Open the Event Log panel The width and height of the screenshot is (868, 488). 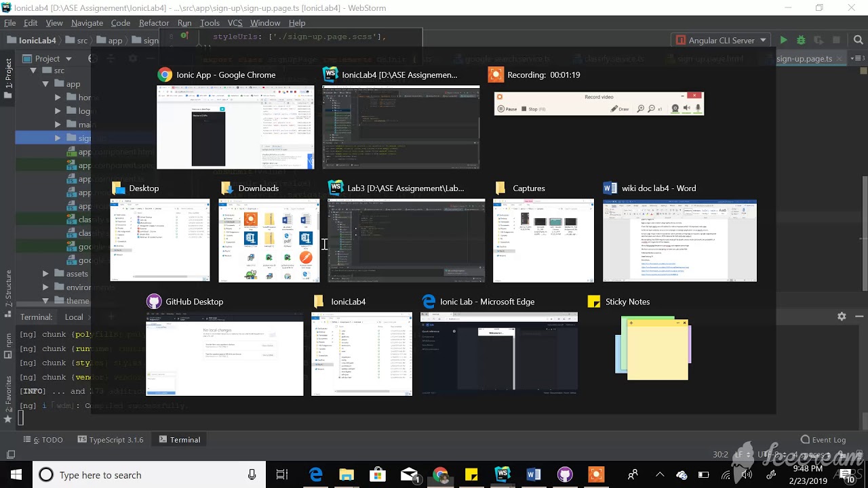click(x=823, y=440)
